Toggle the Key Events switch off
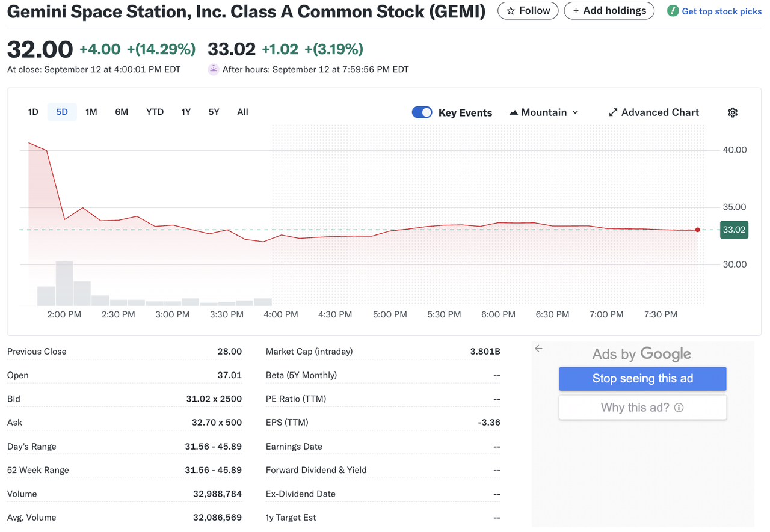 (x=422, y=112)
